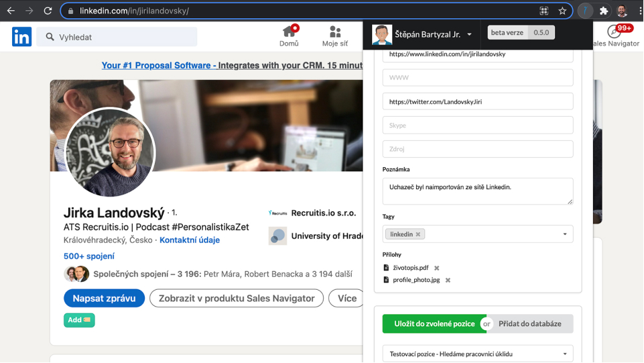Open the profile_photo.jpg attachment
The width and height of the screenshot is (644, 363).
pyautogui.click(x=416, y=280)
